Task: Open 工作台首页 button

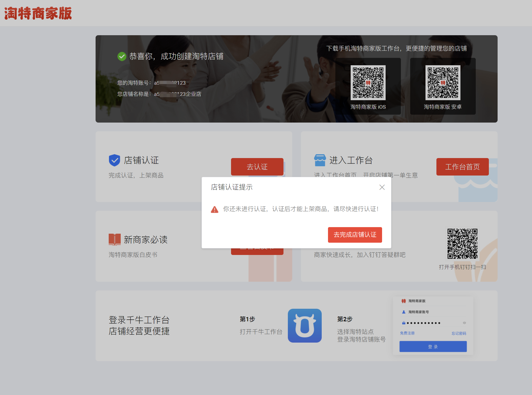Action: tap(462, 167)
